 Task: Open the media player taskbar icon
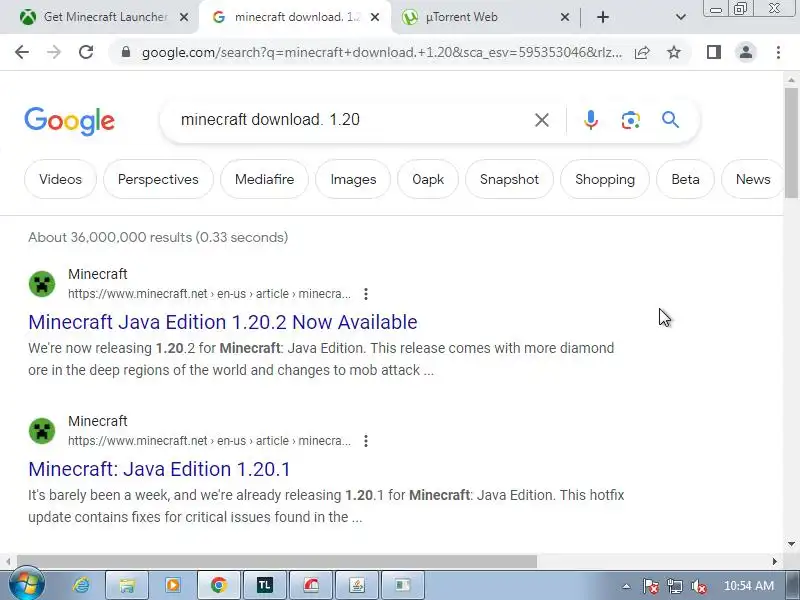click(172, 585)
